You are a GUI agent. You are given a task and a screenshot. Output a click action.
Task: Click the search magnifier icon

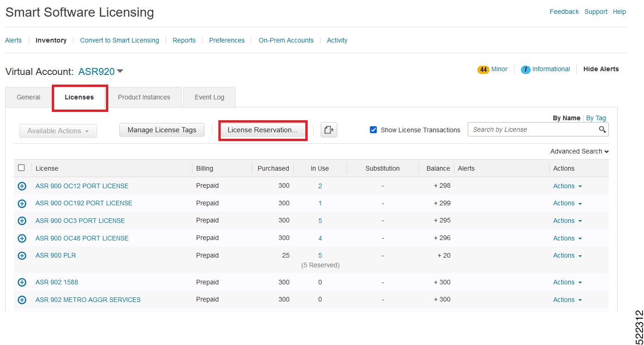click(602, 129)
